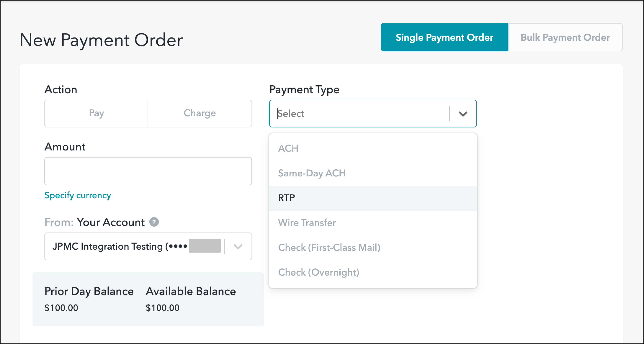Click the Payment Type chevron arrow
This screenshot has height=344, width=644.
click(x=463, y=114)
